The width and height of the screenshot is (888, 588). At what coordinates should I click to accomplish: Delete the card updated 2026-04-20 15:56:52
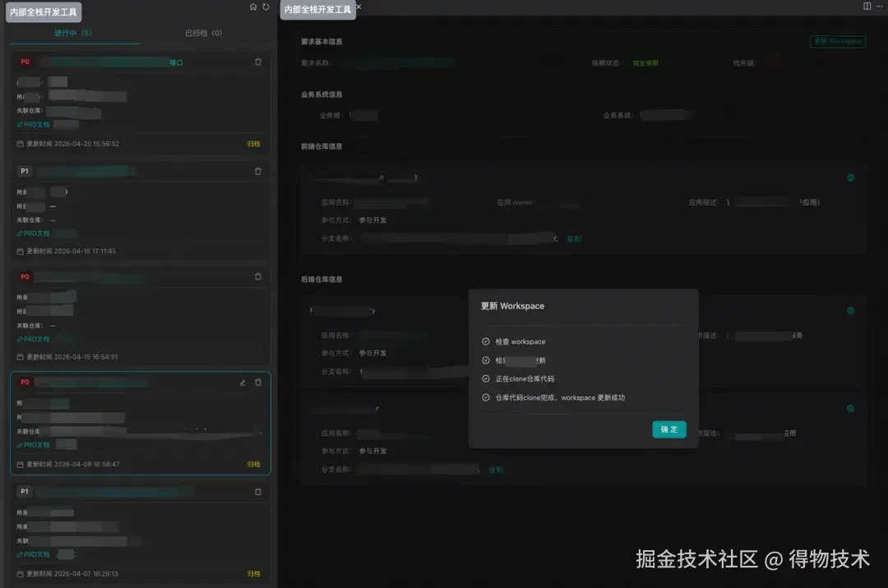[x=258, y=62]
